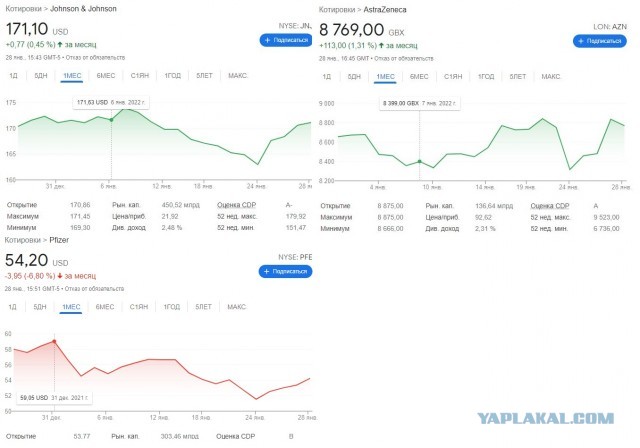Open Котировки breadcrumb above AstraZeneca

pos(337,9)
